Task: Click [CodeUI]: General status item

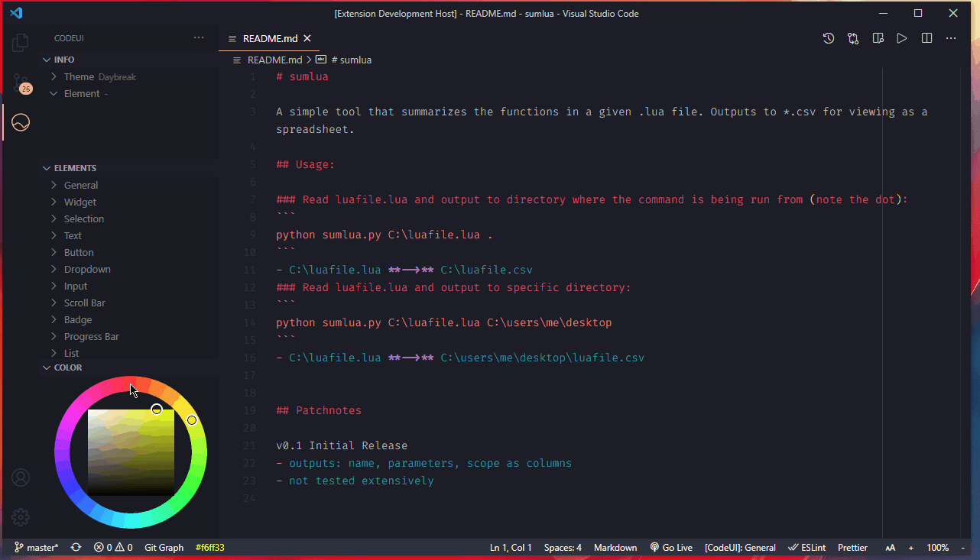Action: coord(740,548)
